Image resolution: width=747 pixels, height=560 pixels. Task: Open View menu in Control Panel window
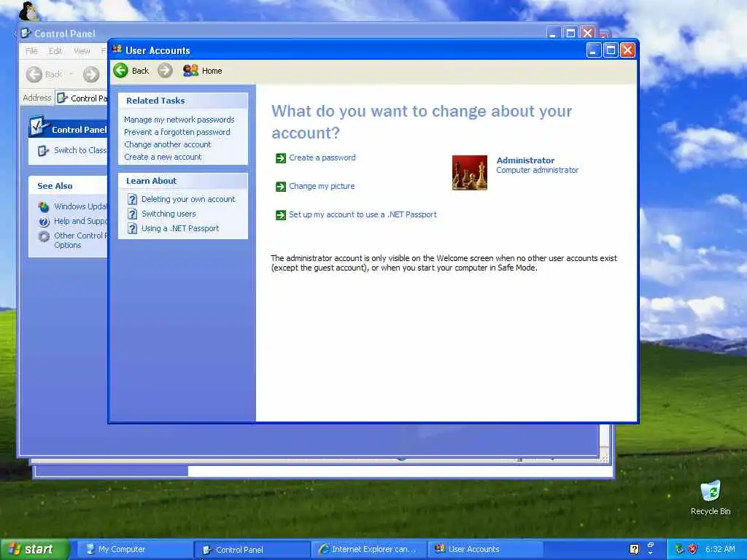point(82,51)
